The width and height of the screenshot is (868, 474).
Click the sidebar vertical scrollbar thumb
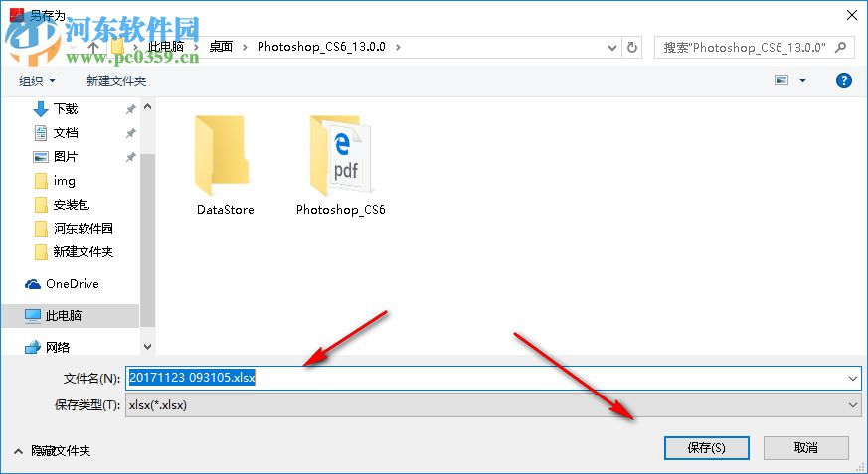[x=147, y=239]
